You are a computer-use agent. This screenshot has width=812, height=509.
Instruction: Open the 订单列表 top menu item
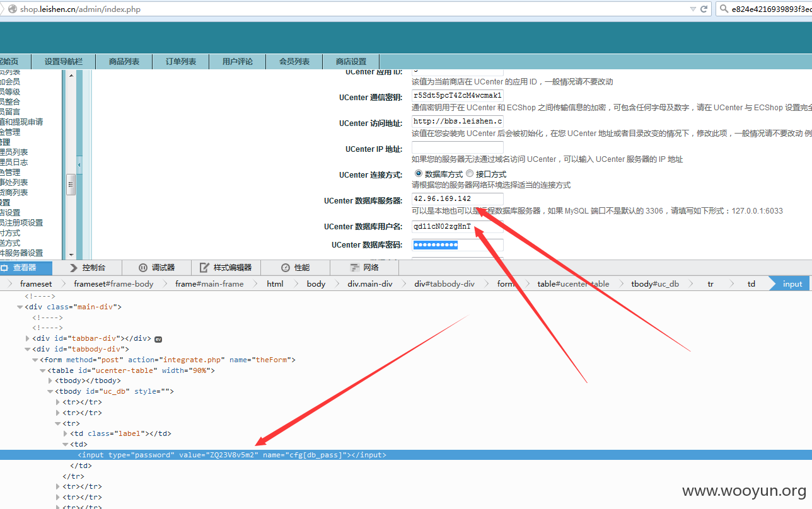point(181,62)
